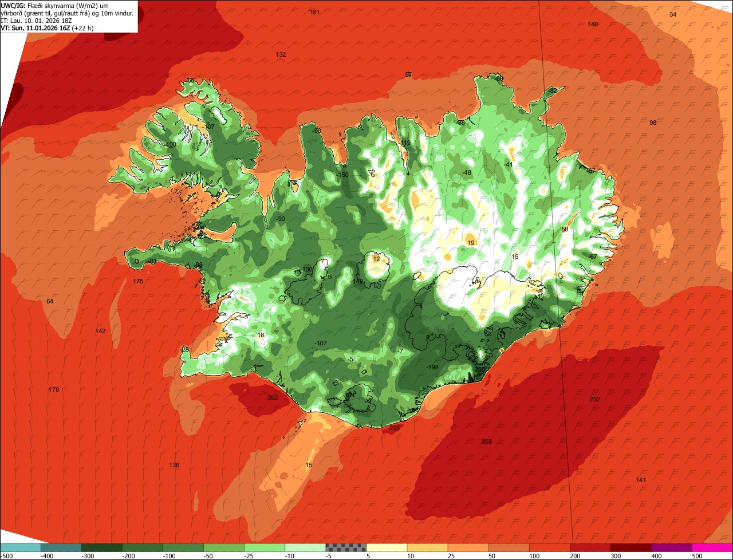Click the map value 98 off northeast coast
Screen dimensions: 733x560
pyautogui.click(x=653, y=123)
